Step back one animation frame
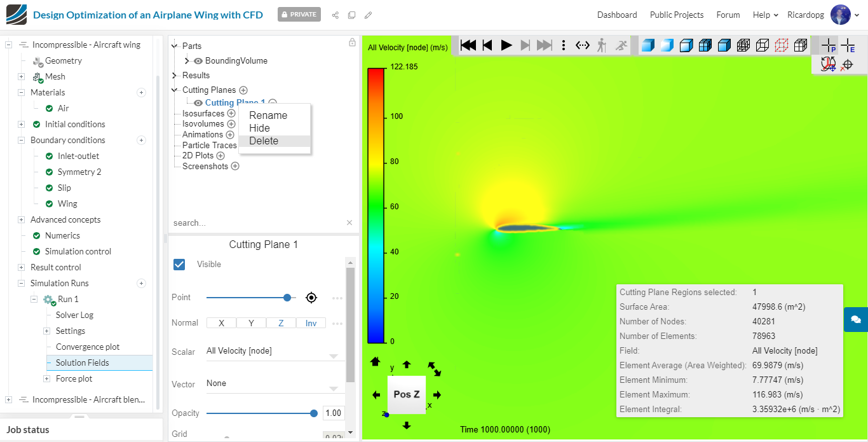Image resolution: width=868 pixels, height=442 pixels. (x=487, y=45)
